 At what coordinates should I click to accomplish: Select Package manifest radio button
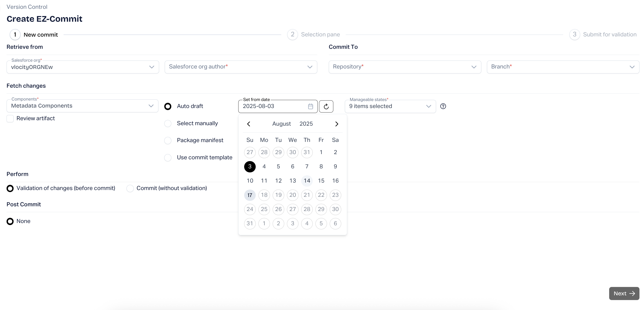(x=168, y=141)
